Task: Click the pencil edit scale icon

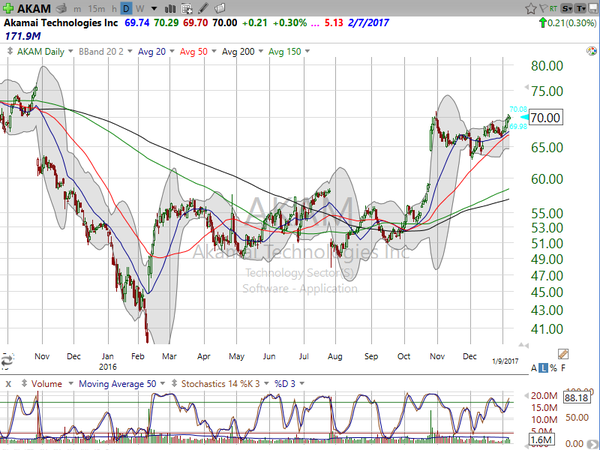Action: point(563,354)
